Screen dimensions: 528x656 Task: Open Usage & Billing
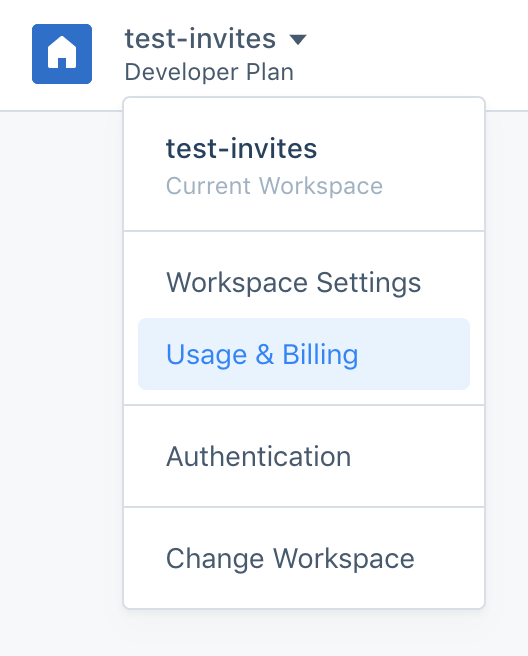[304, 354]
